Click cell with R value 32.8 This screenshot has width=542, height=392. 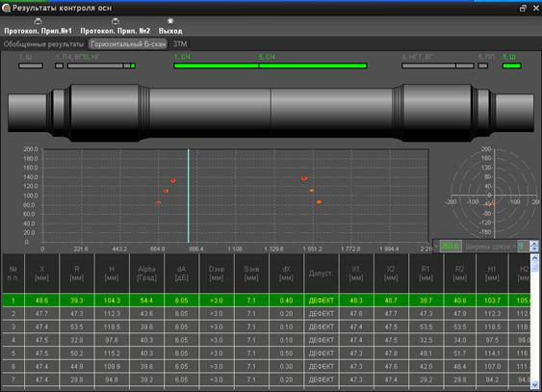[77, 340]
